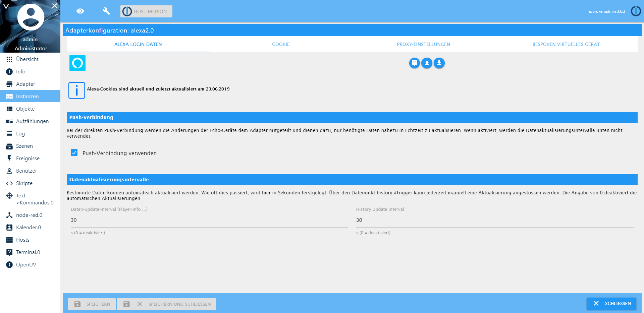Click the Kalender.0 icon
644x313 pixels.
[9, 227]
